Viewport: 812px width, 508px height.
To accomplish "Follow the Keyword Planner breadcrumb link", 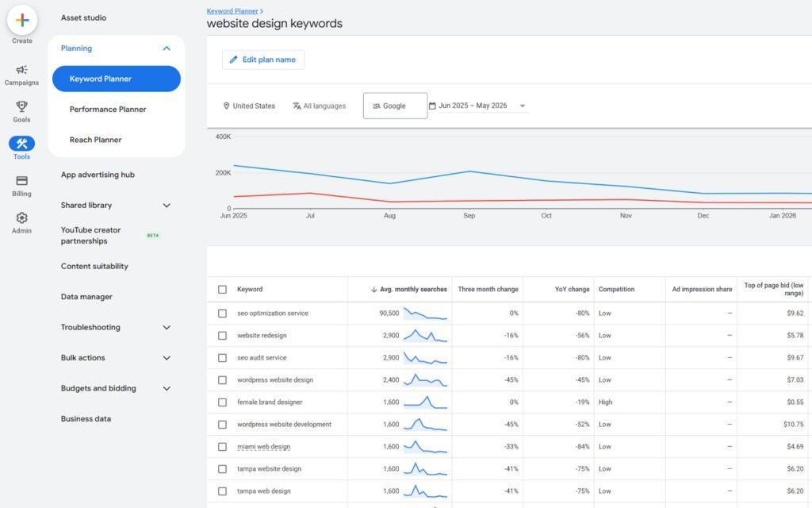I will point(232,11).
